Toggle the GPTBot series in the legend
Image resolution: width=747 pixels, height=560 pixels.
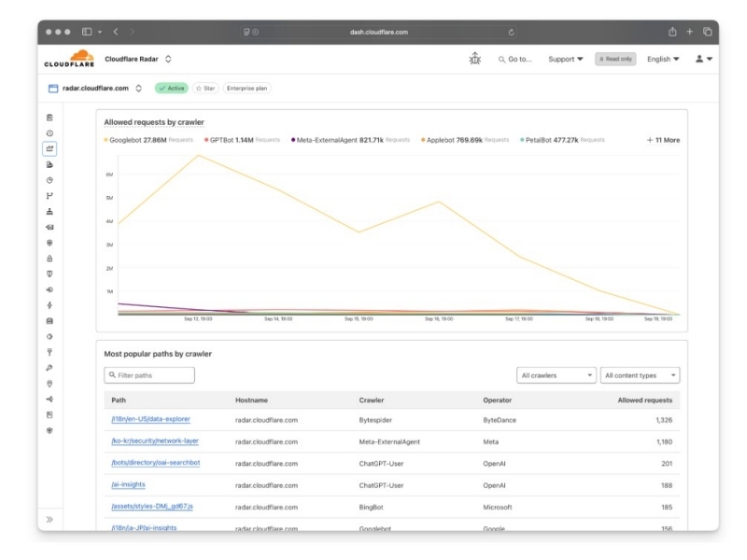click(x=243, y=140)
